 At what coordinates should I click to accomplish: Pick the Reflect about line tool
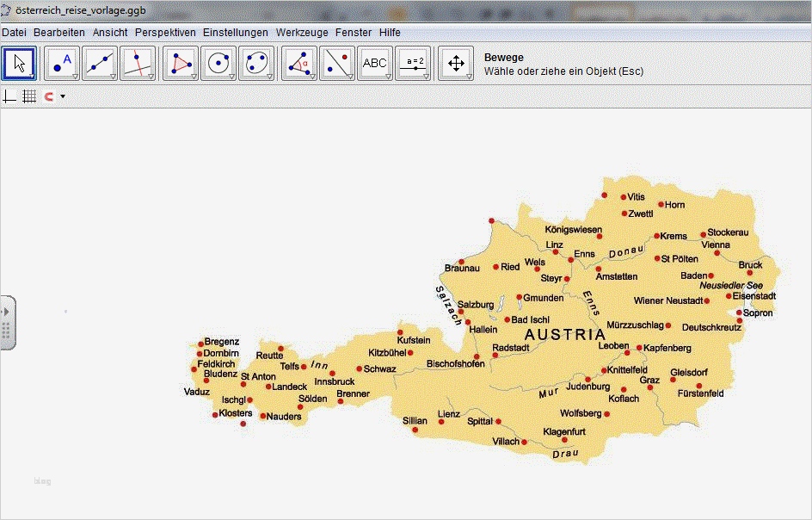tap(337, 63)
